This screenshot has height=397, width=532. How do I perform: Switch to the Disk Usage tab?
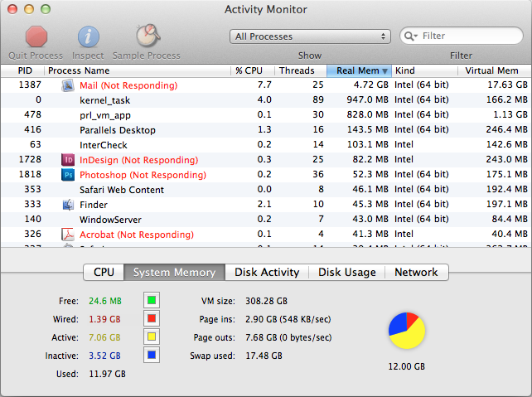(x=346, y=272)
